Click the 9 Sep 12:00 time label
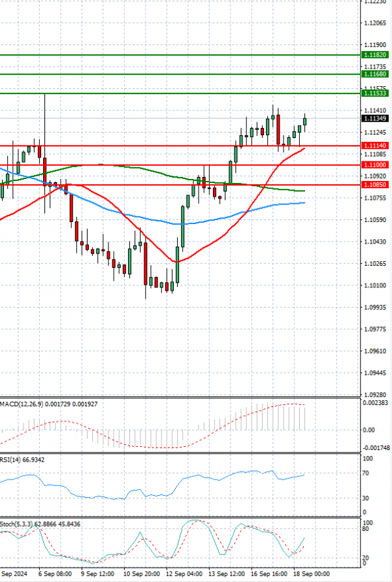392x582 pixels. [97, 574]
